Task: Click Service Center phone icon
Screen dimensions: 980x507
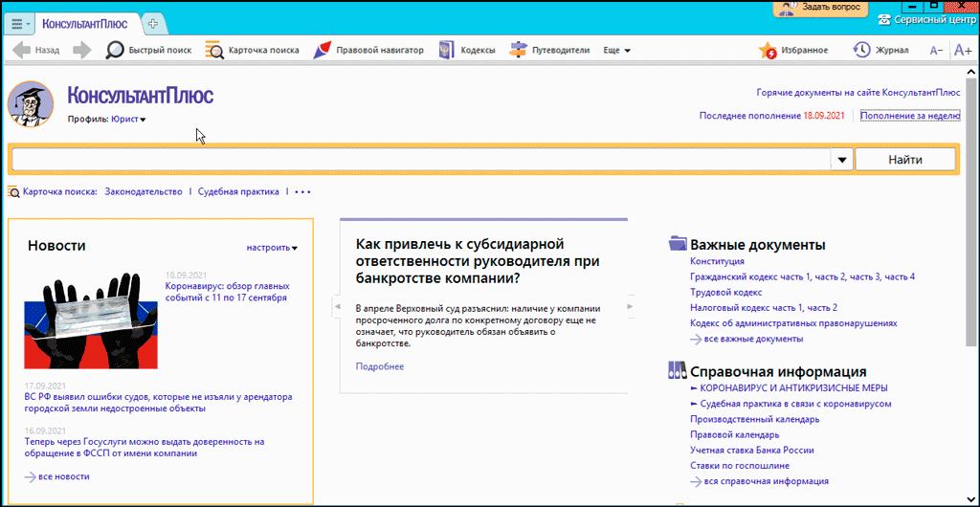Action: 883,19
